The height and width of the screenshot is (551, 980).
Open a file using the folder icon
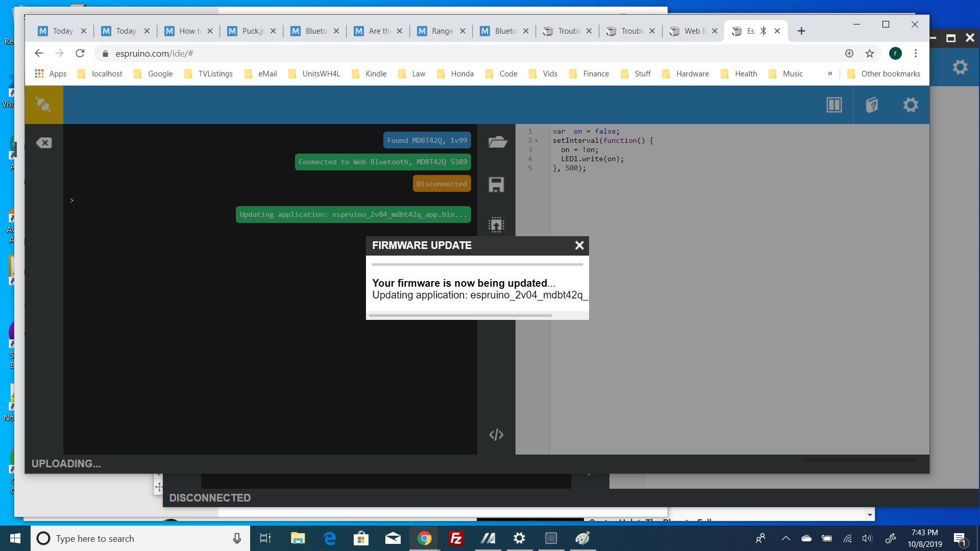(x=497, y=141)
